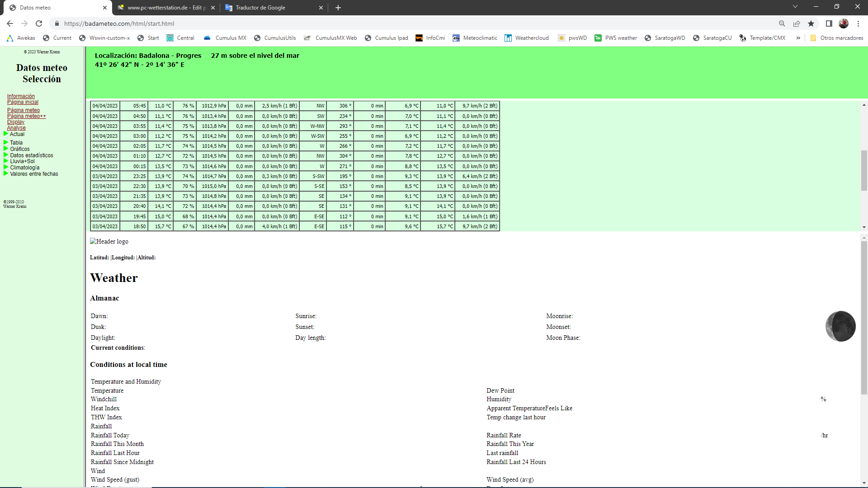Image resolution: width=868 pixels, height=488 pixels.
Task: Open the Chrome three-dot menu
Action: coord(859,23)
